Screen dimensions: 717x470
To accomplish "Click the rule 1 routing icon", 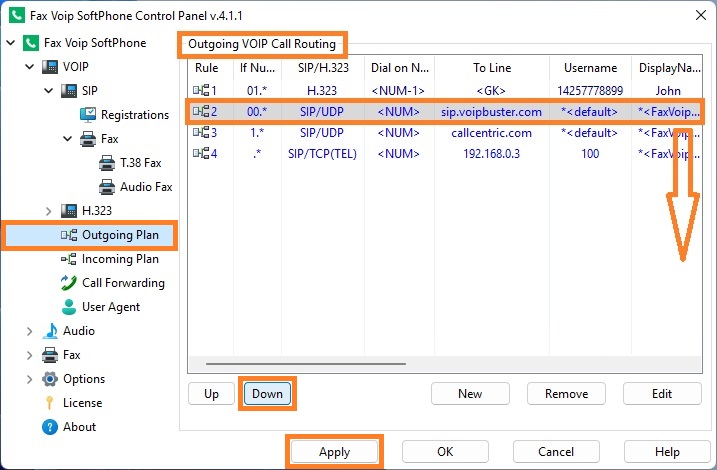I will [x=201, y=90].
